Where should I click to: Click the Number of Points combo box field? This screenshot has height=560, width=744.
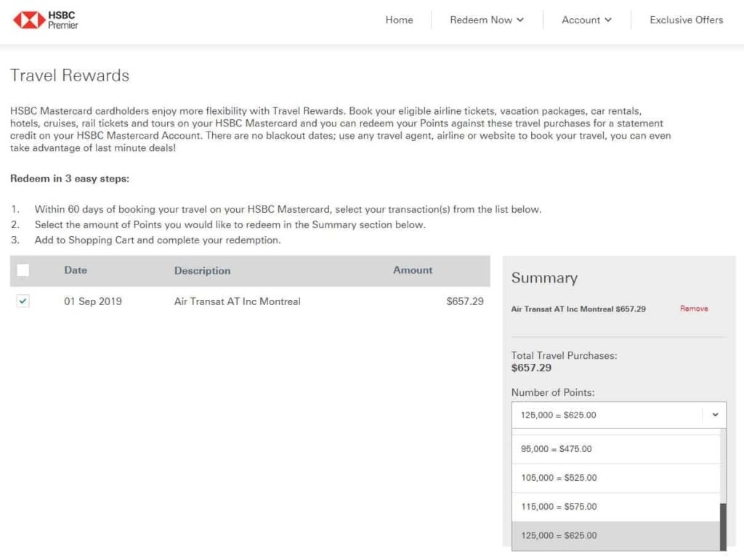click(607, 415)
